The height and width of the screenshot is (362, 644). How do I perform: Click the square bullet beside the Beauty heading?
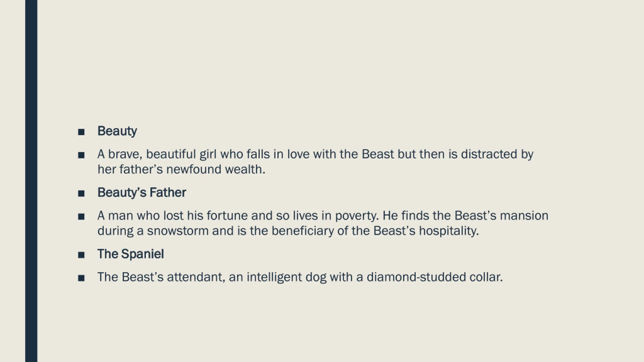81,132
